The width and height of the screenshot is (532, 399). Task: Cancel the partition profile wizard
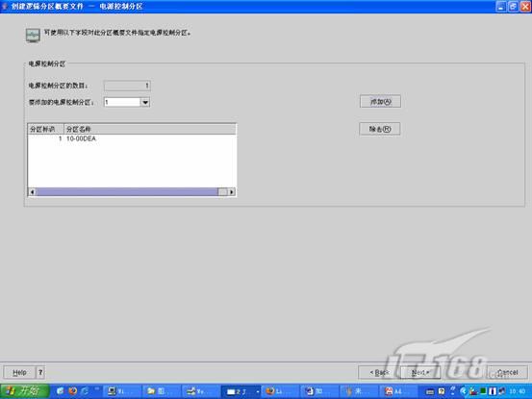(507, 372)
